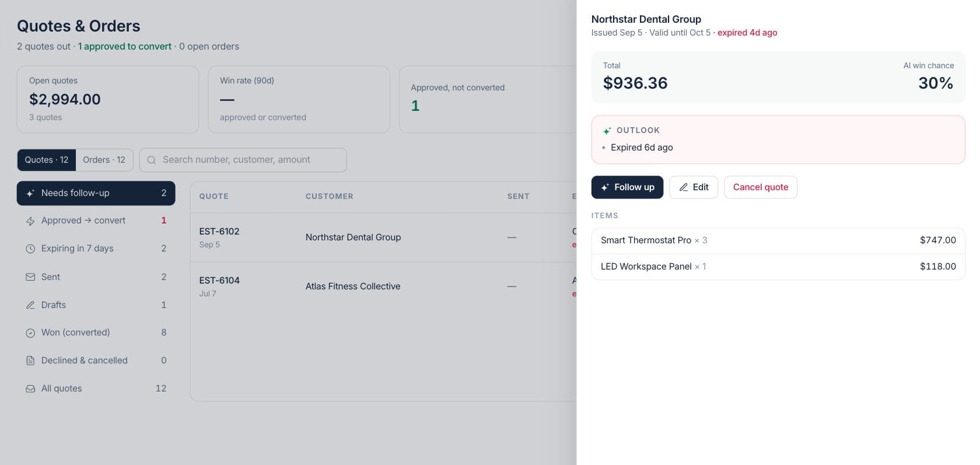Select quote EST-6104
Viewport: 980px width, 465px height.
tap(219, 281)
